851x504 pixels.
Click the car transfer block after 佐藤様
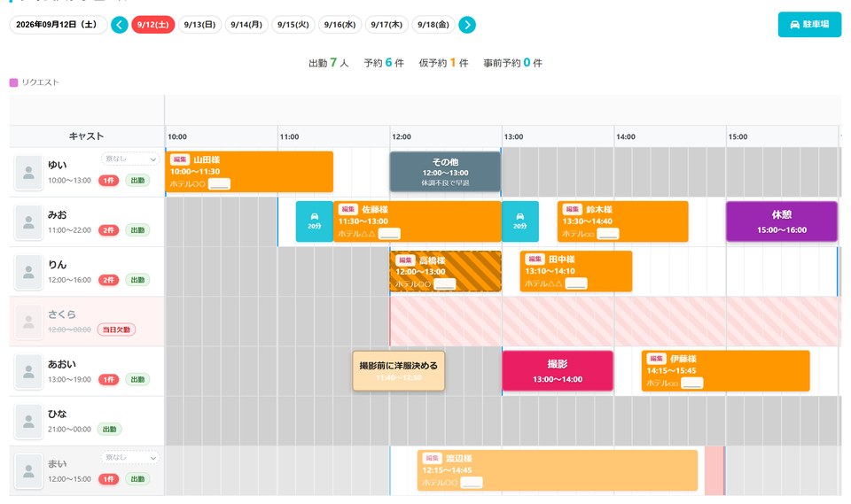[520, 221]
